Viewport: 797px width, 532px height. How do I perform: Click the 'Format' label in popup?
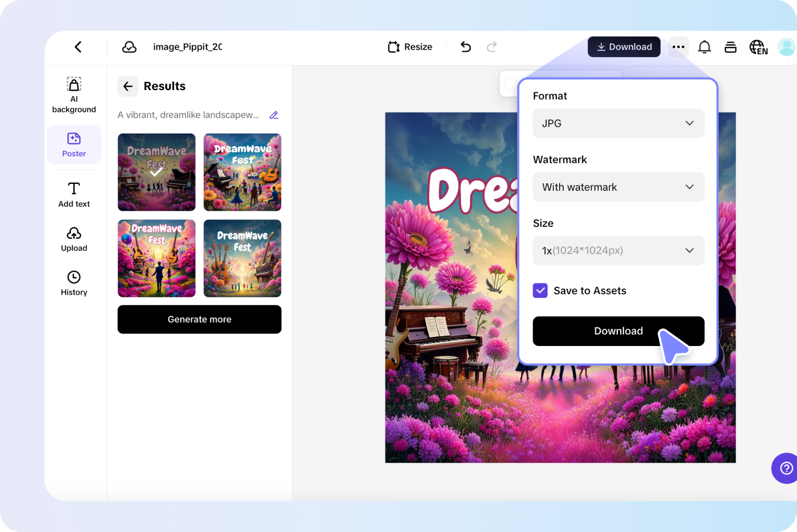pos(550,96)
